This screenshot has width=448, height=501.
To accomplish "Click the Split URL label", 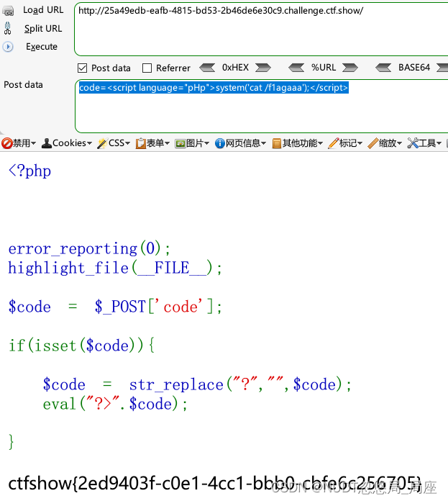I will 43,29.
